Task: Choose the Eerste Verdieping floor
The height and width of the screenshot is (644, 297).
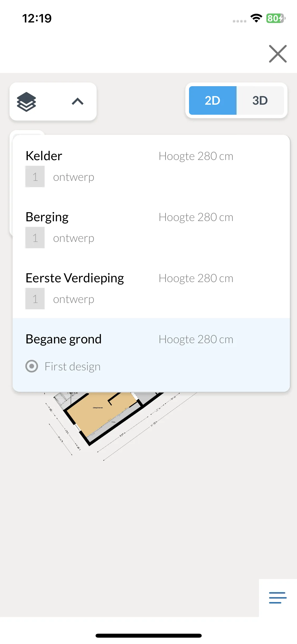Action: [x=75, y=278]
